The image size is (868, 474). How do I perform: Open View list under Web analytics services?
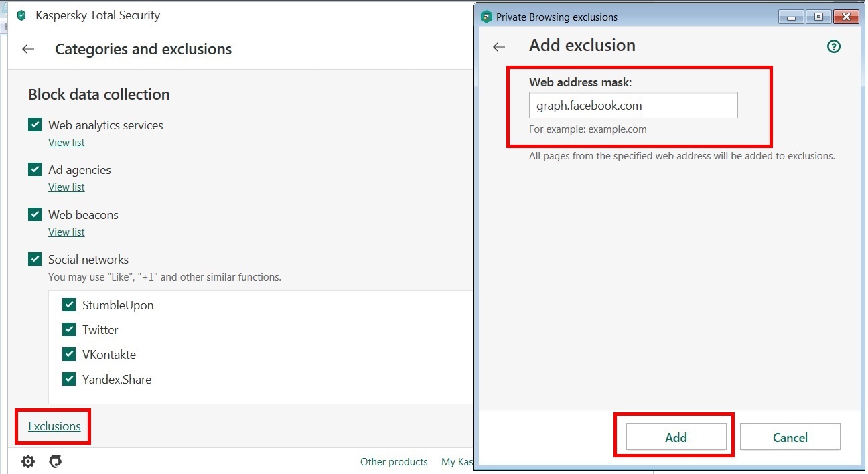(x=66, y=143)
